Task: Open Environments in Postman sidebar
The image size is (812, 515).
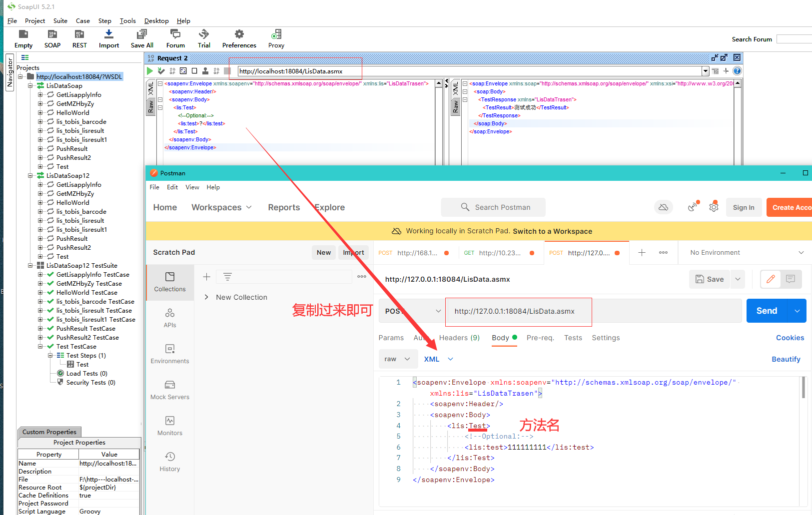Action: (170, 354)
